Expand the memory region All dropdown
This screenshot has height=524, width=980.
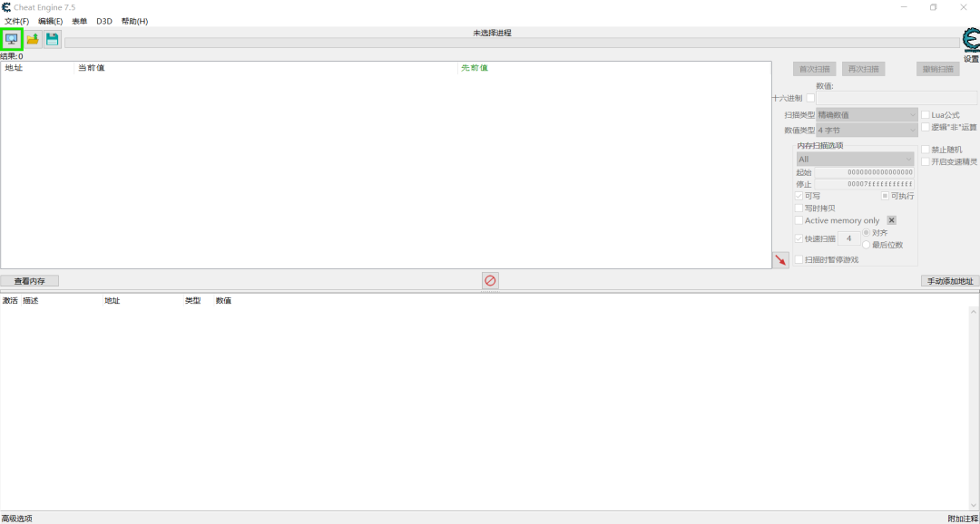point(856,160)
